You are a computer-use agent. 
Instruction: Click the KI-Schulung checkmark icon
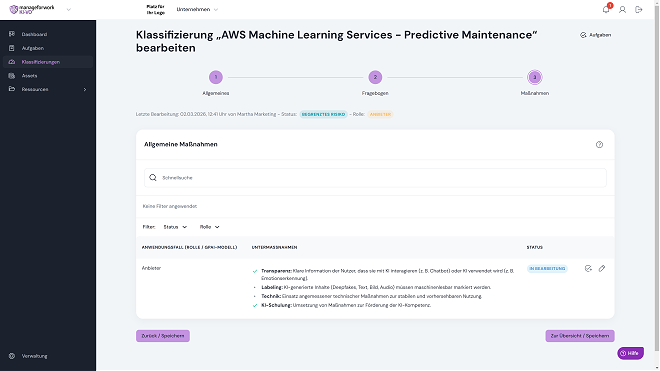point(255,305)
